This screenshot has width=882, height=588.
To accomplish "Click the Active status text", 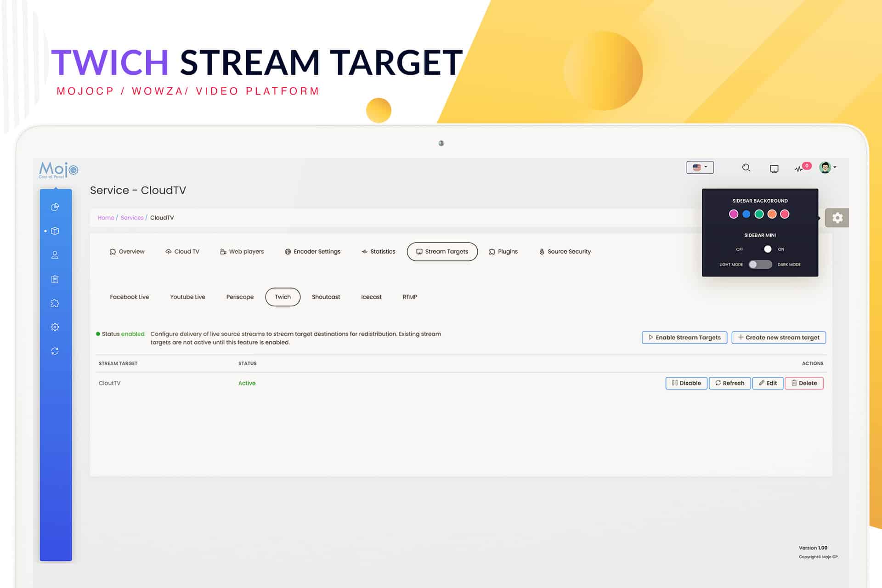I will point(247,383).
